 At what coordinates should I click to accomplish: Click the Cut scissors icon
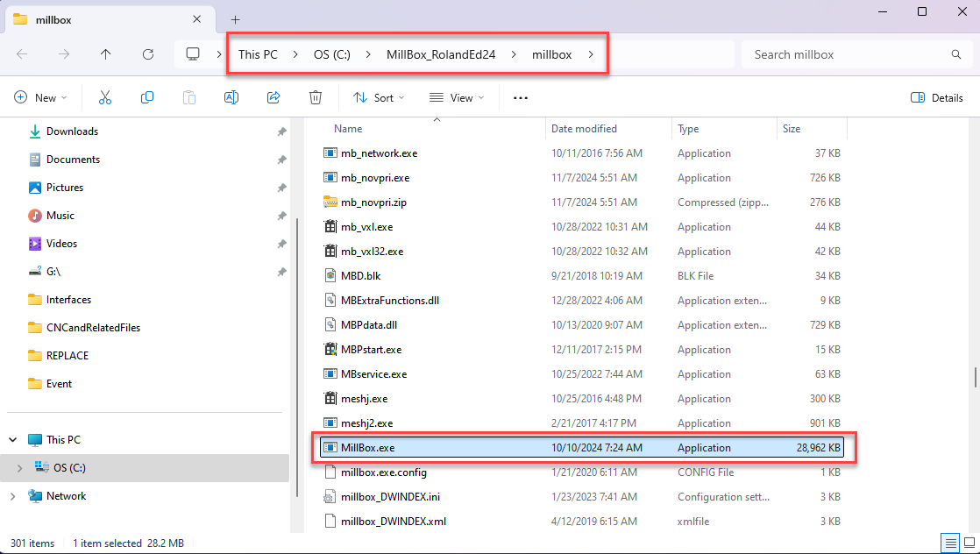105,97
